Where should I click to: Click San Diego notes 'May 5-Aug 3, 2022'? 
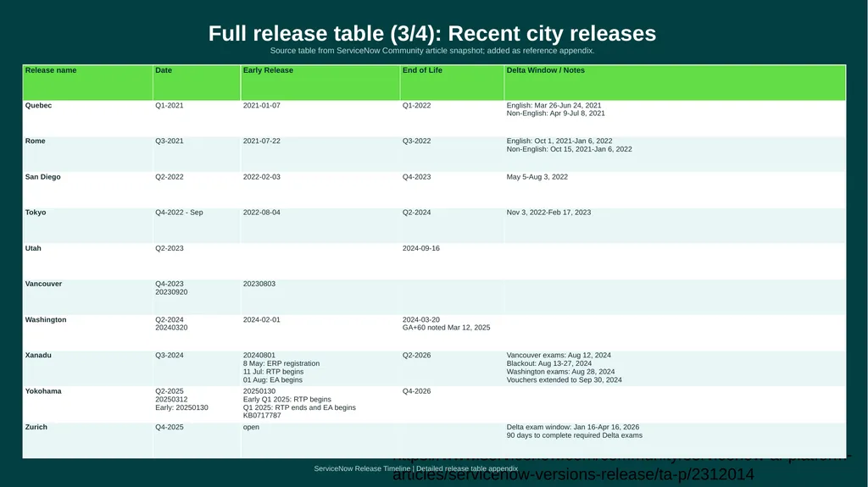pyautogui.click(x=537, y=177)
